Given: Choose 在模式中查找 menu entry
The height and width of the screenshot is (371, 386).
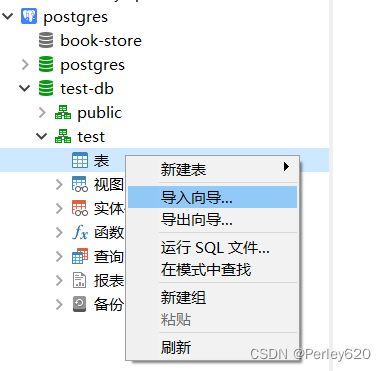Looking at the screenshot, I should (212, 269).
